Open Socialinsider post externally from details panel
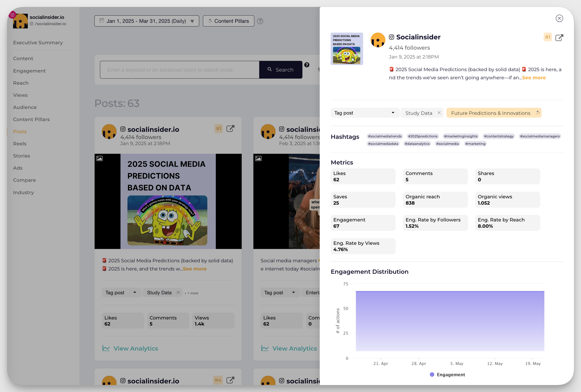The width and height of the screenshot is (581, 392). [559, 37]
